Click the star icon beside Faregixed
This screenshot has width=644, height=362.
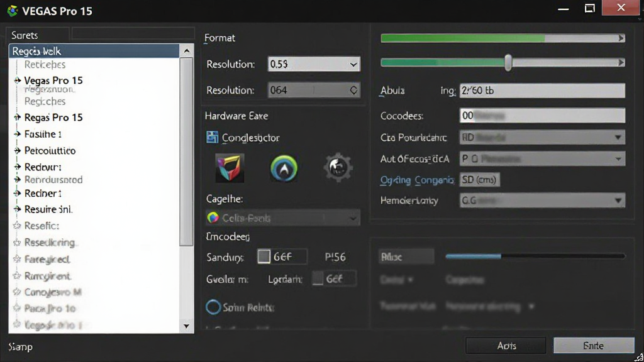coord(17,259)
